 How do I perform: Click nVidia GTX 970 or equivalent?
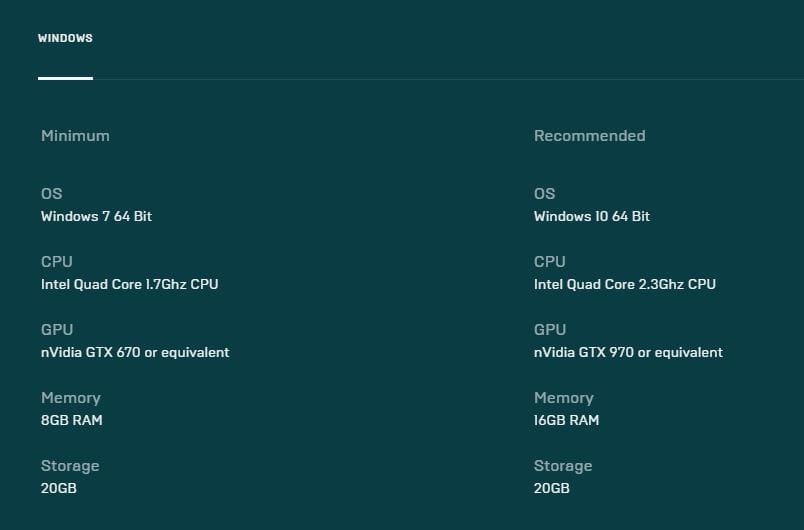pos(628,352)
